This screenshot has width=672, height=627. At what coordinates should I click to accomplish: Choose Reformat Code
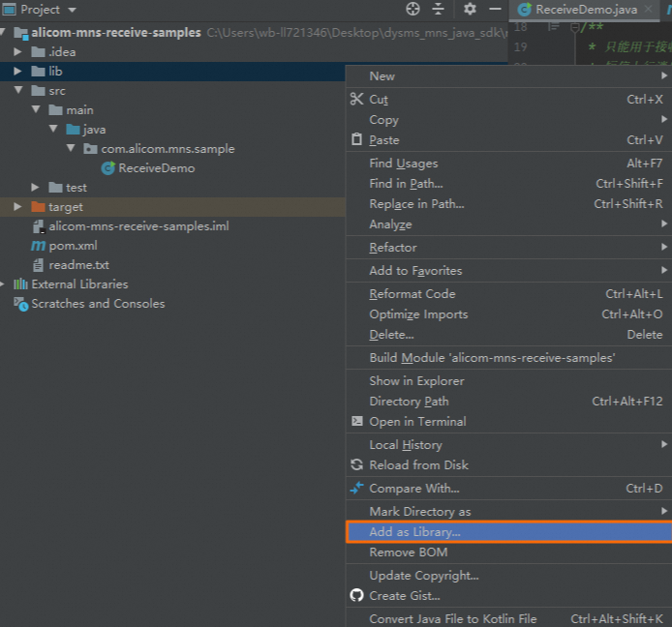coord(508,294)
